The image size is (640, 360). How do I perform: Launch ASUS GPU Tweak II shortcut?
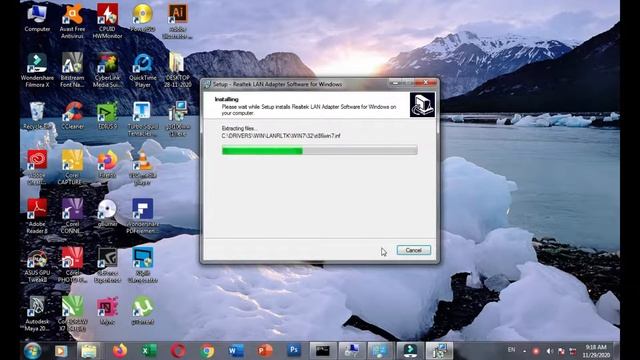(37, 266)
